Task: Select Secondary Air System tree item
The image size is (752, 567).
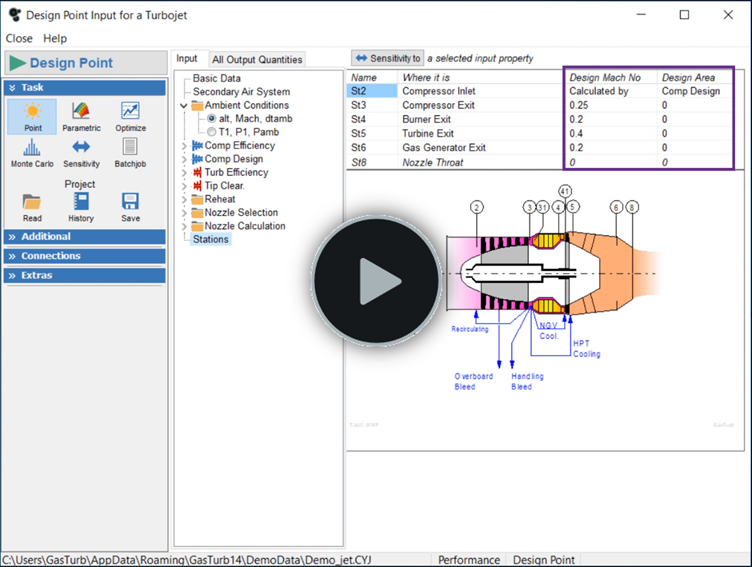Action: pos(241,92)
